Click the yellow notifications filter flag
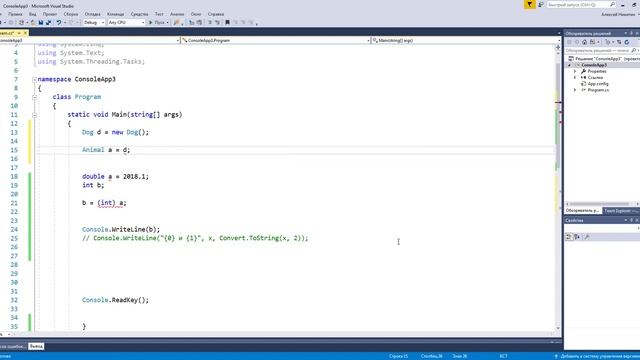This screenshot has height=360, width=640. pos(530,4)
